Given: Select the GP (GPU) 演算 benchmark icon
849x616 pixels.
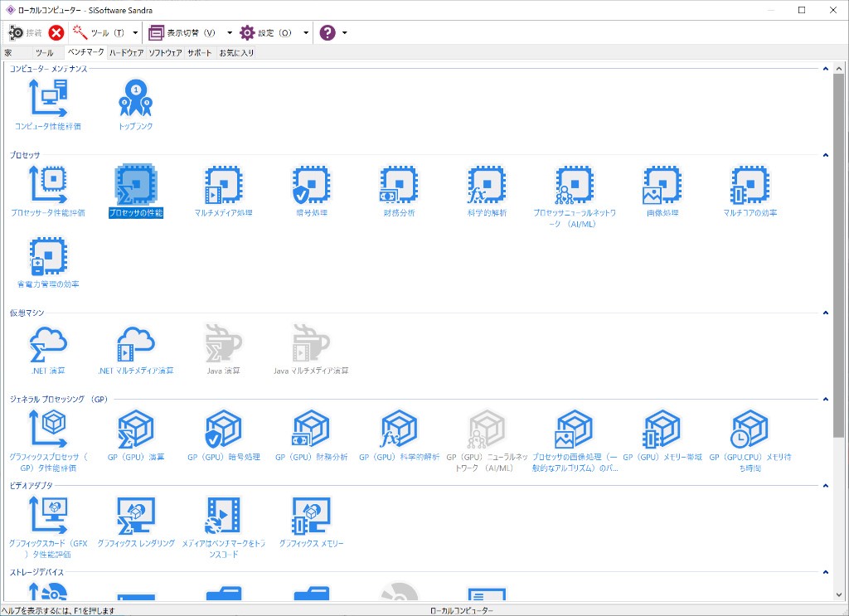Looking at the screenshot, I should click(135, 429).
